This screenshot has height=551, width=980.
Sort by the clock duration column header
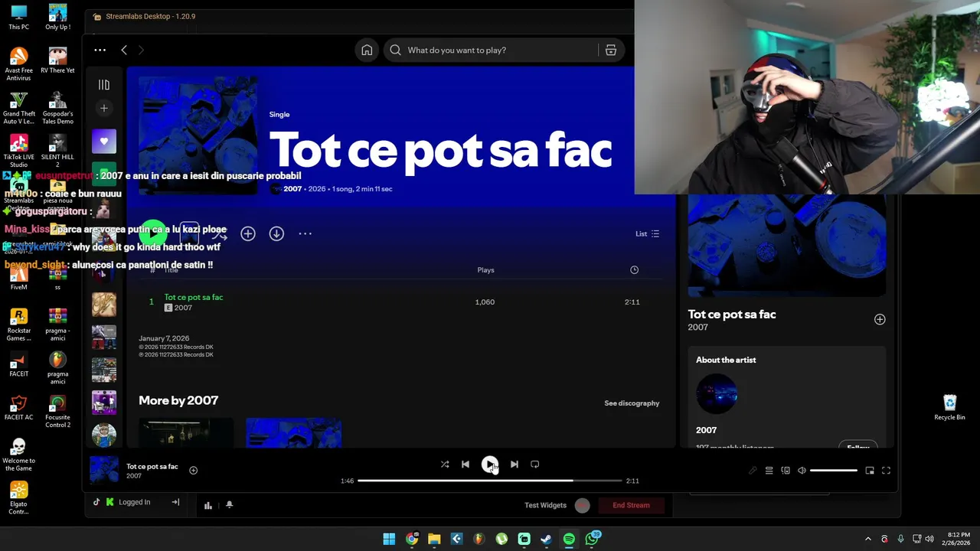tap(634, 270)
